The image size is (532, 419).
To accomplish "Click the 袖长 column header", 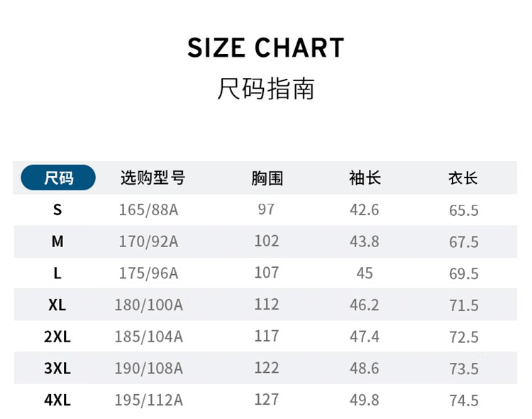I will [365, 178].
